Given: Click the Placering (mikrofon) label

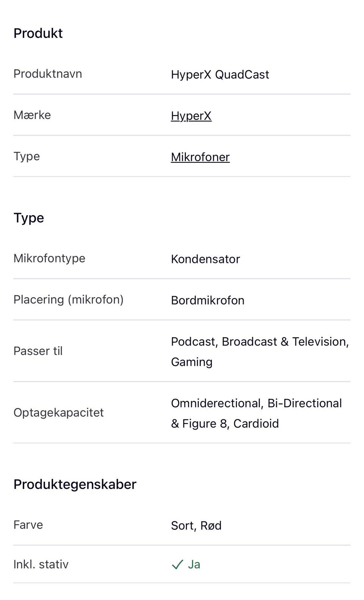Looking at the screenshot, I should [68, 300].
